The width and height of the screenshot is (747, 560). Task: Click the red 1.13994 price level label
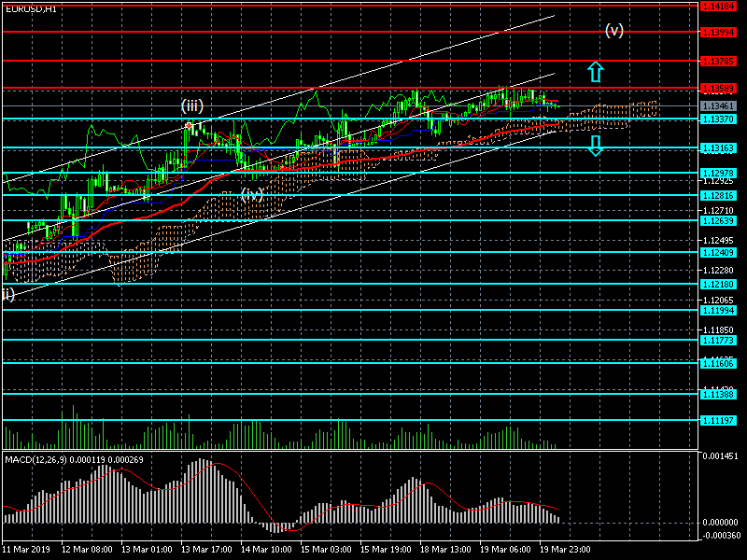click(718, 33)
